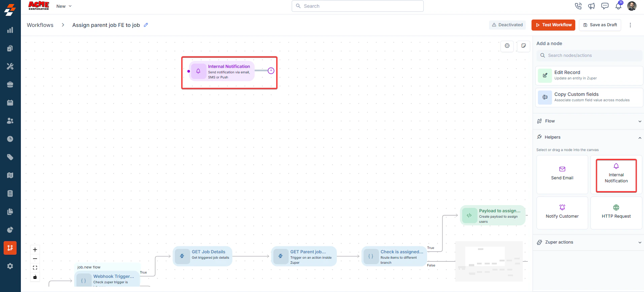Open the workflows sidebar icon

tap(10, 248)
